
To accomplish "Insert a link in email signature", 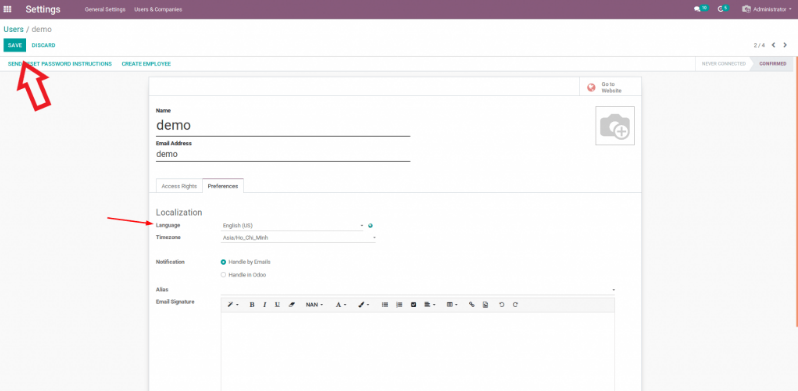I will pyautogui.click(x=472, y=304).
